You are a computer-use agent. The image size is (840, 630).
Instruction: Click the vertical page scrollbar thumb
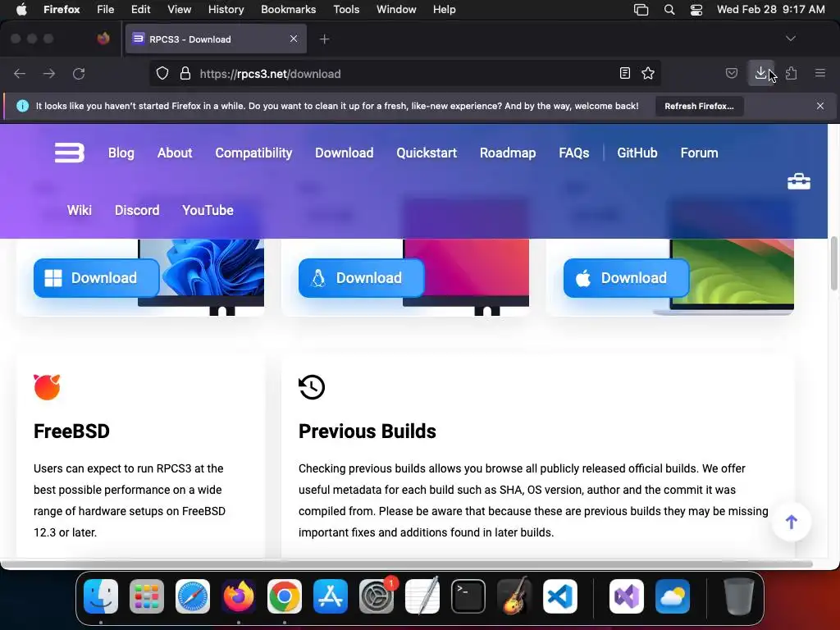[x=834, y=263]
